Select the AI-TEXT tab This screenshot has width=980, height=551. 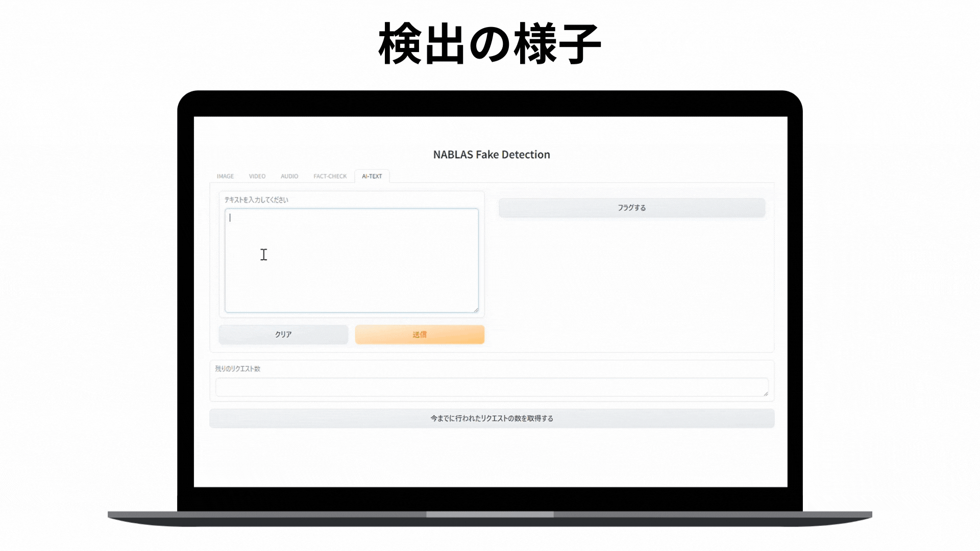372,176
